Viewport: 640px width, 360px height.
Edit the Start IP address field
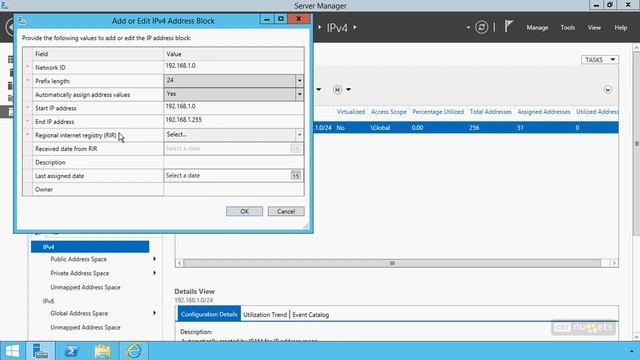click(233, 108)
